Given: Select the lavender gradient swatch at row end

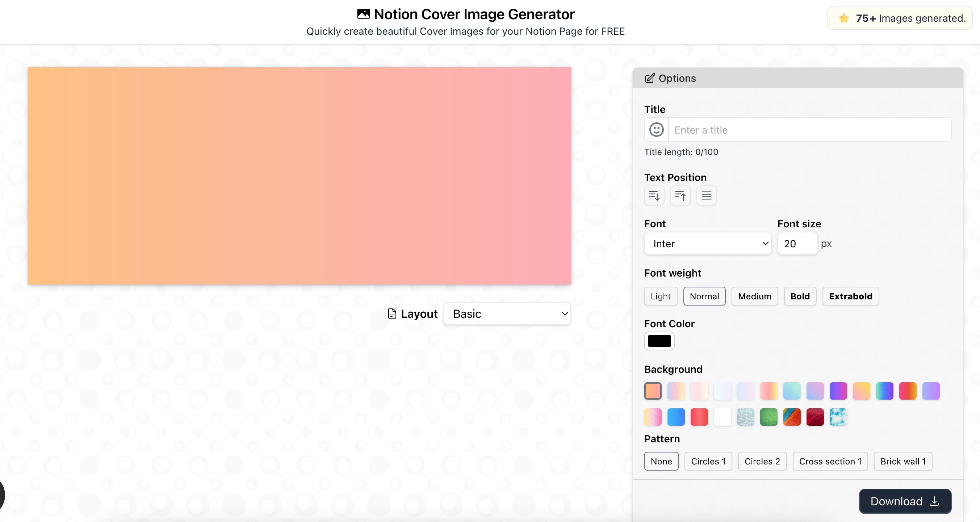Looking at the screenshot, I should [x=931, y=391].
